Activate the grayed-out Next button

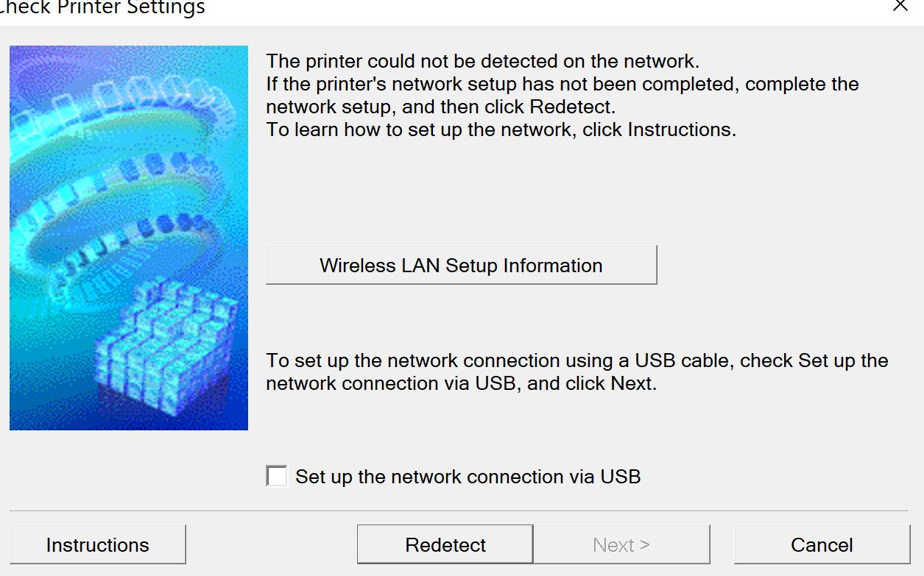point(621,544)
